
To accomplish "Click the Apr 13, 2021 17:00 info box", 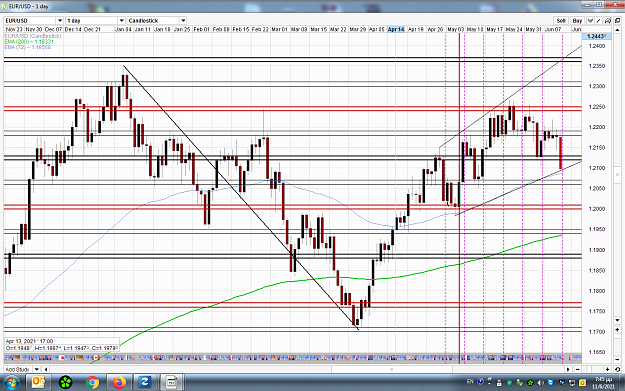I will [x=62, y=344].
